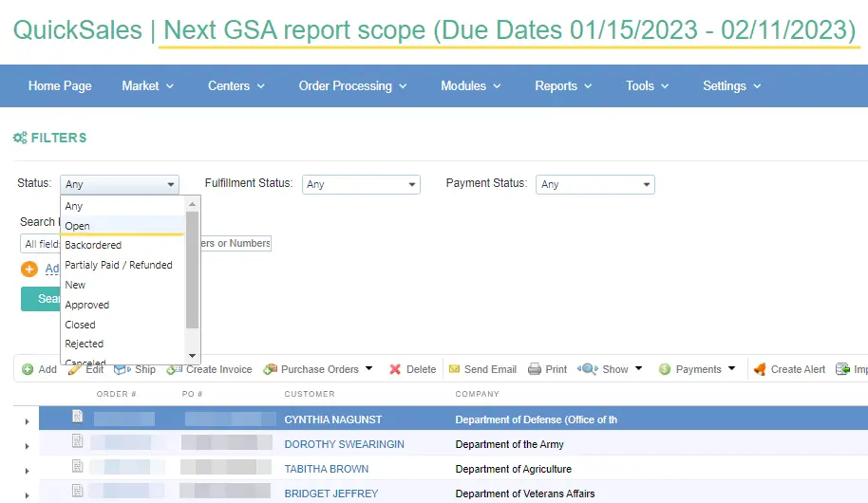Open the Order Processing menu
Viewport: 868px width, 503px height.
352,85
